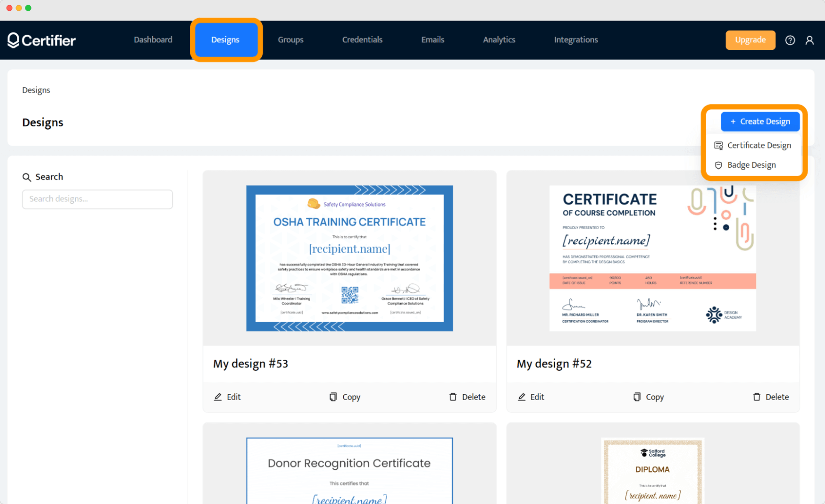This screenshot has width=825, height=504.
Task: Open the Certificate of Course Completion thumbnail
Action: pos(653,258)
